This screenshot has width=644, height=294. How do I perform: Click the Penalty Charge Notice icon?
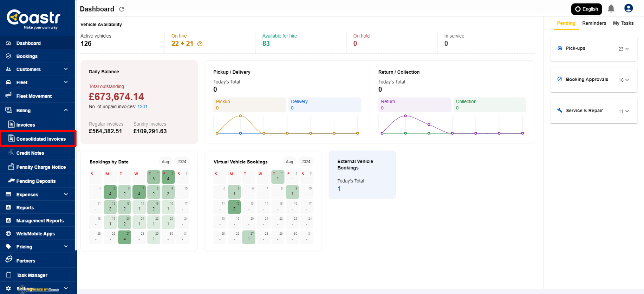[11, 167]
